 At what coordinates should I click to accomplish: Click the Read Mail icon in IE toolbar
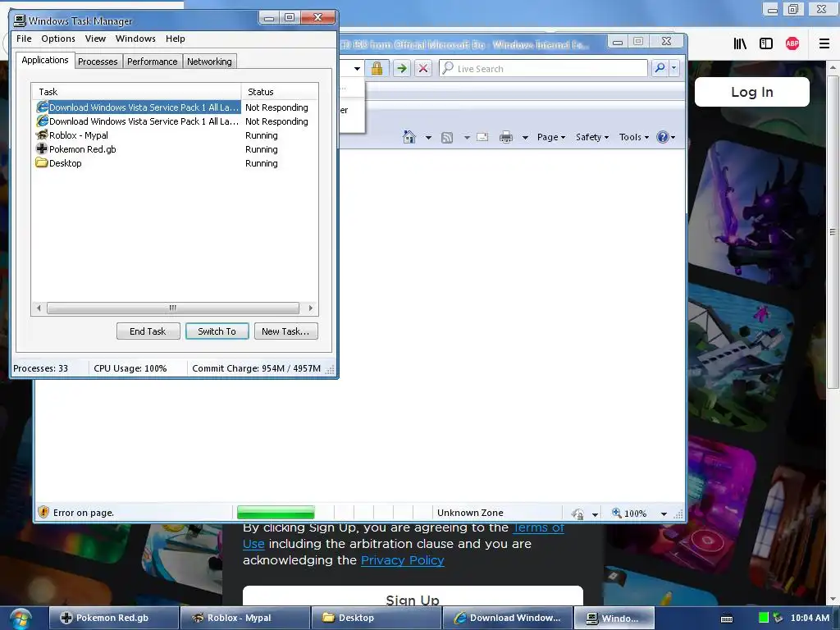[x=482, y=137]
